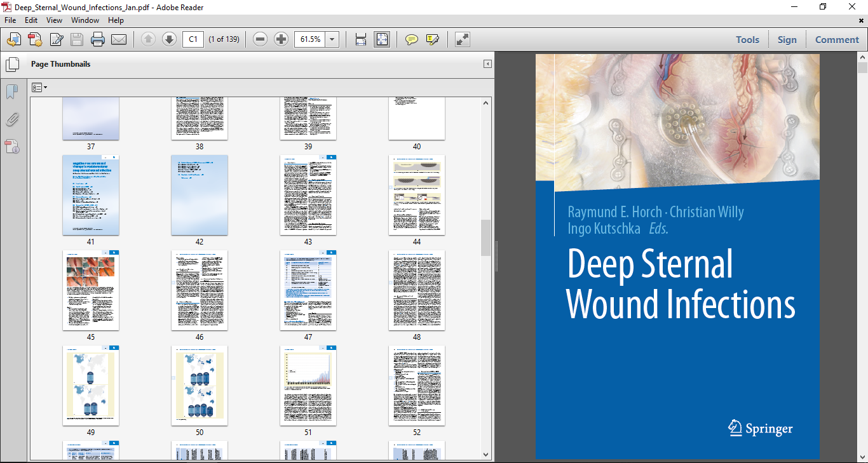Screen dimensions: 868x463
Task: Click the zoom percentage field 61.5%
Action: coord(310,39)
